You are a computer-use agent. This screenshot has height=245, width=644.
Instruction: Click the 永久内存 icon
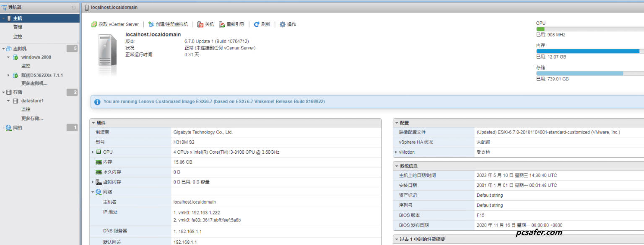99,172
